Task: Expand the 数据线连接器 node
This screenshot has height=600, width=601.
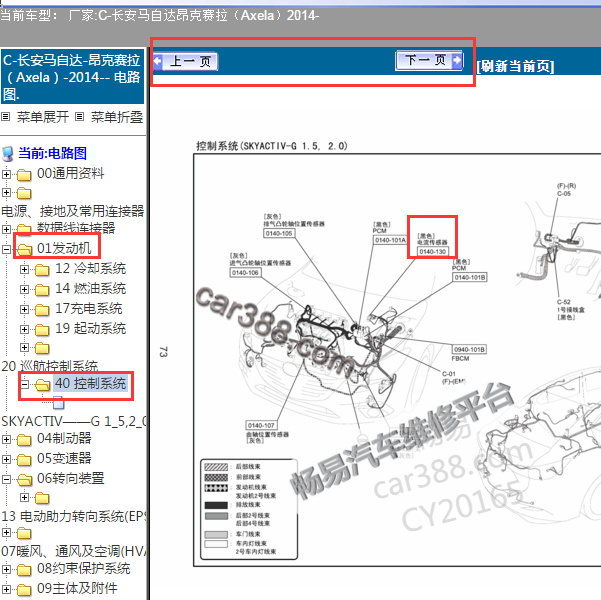Action: tap(6, 229)
